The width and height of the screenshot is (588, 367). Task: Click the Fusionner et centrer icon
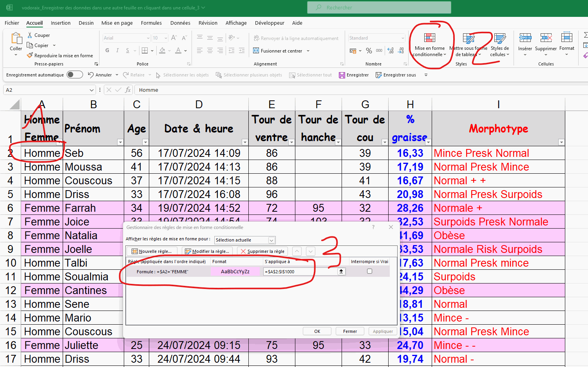pos(256,51)
